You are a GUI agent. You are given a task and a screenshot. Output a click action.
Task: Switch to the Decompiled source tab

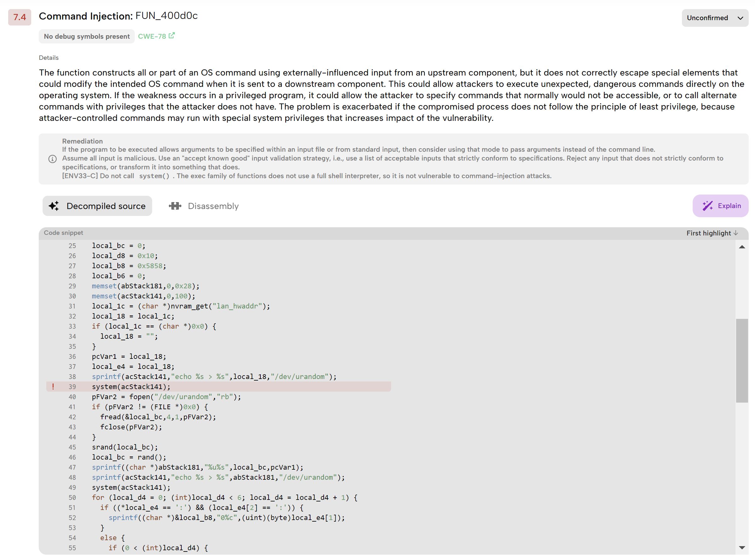pos(97,206)
